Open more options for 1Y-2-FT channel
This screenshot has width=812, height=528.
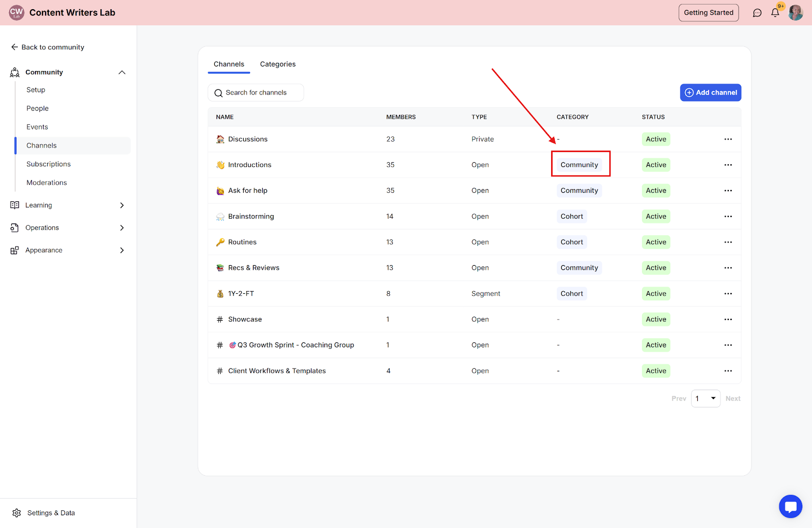click(728, 294)
